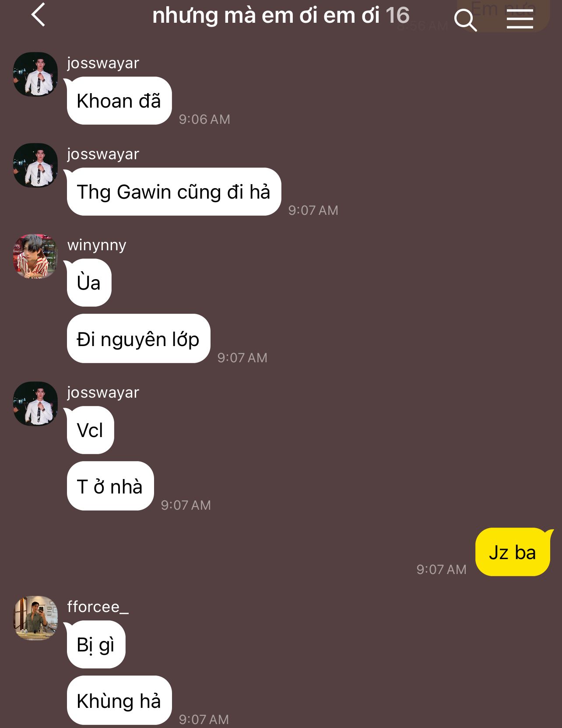Tap the "Ùa" message bubble
562x728 pixels.
point(89,283)
